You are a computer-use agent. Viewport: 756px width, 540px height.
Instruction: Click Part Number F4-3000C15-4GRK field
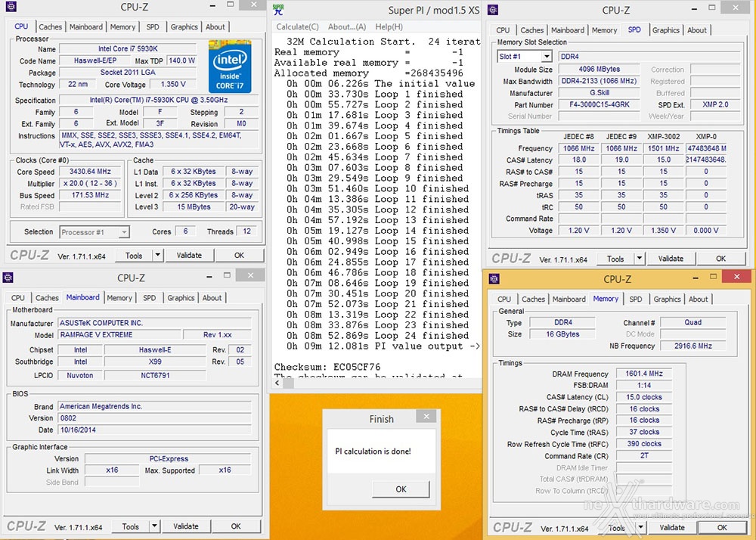point(599,104)
